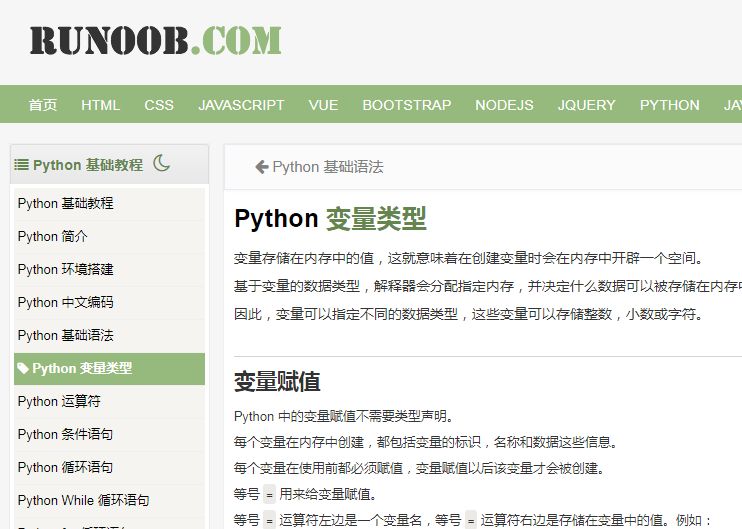
Task: Open sidebar item Python While 循环语句
Action: [109, 501]
